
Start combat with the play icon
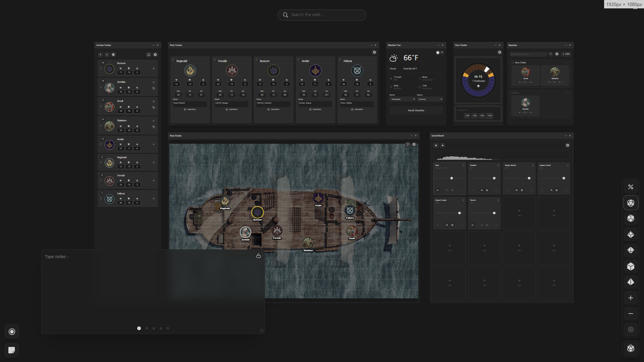(x=100, y=54)
